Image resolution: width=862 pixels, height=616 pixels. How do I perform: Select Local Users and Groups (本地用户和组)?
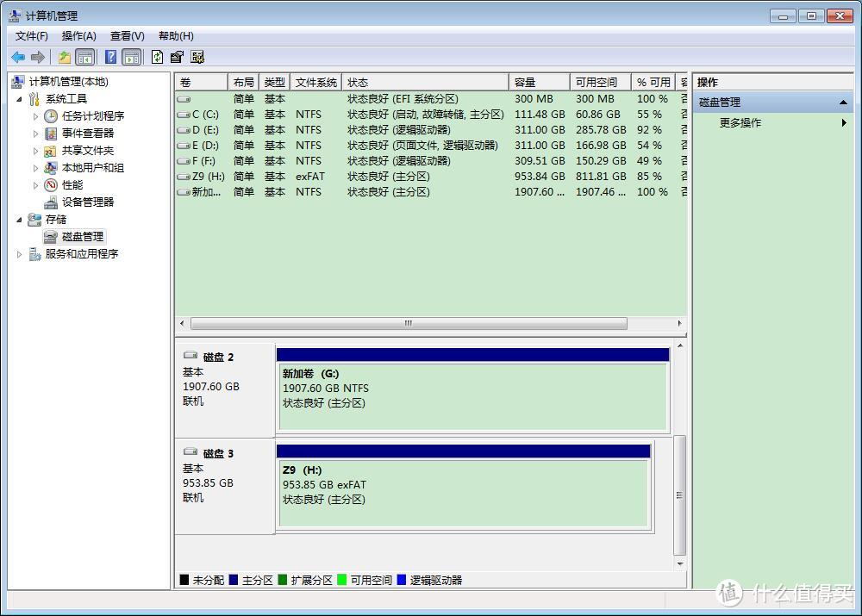click(x=93, y=168)
